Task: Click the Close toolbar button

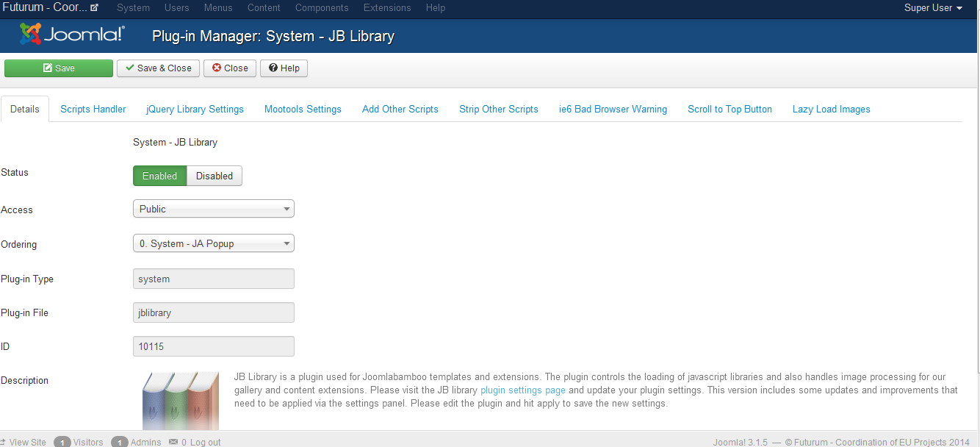Action: (230, 68)
